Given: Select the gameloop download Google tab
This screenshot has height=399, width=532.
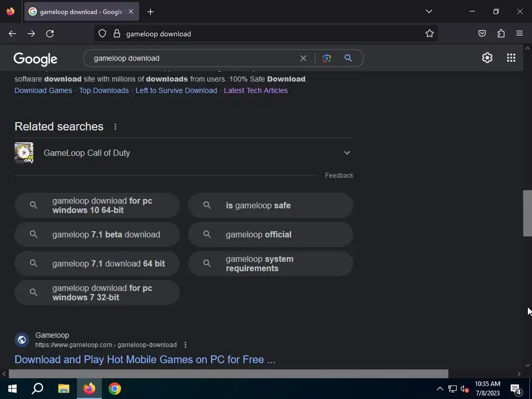Looking at the screenshot, I should coord(82,11).
